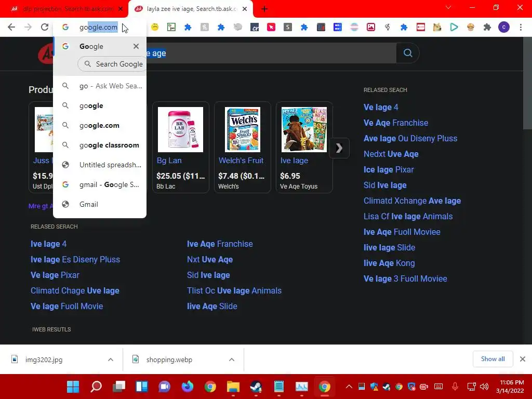Open the Welch's Fruit Snacks product thumbnail

[242, 129]
